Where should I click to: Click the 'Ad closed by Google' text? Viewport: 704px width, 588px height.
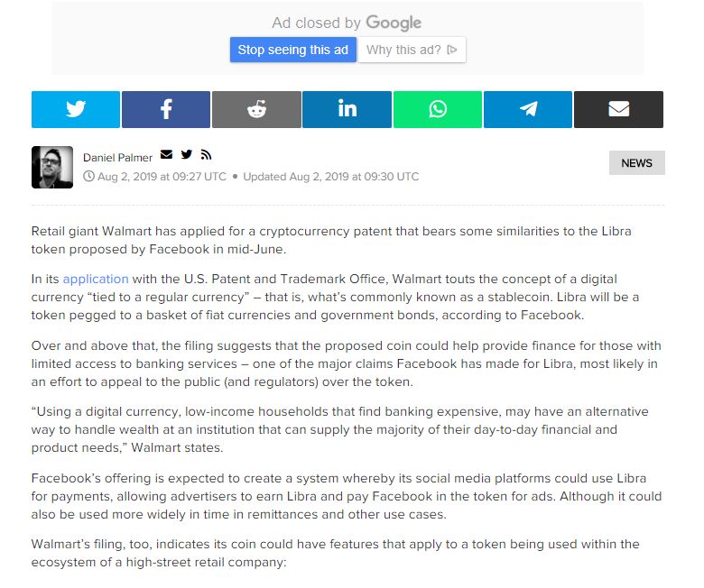click(347, 23)
